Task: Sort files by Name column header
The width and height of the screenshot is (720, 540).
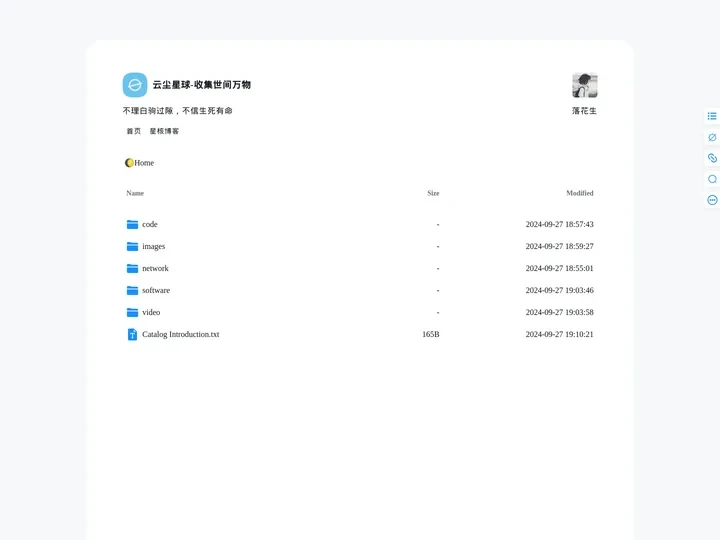Action: pyautogui.click(x=135, y=193)
